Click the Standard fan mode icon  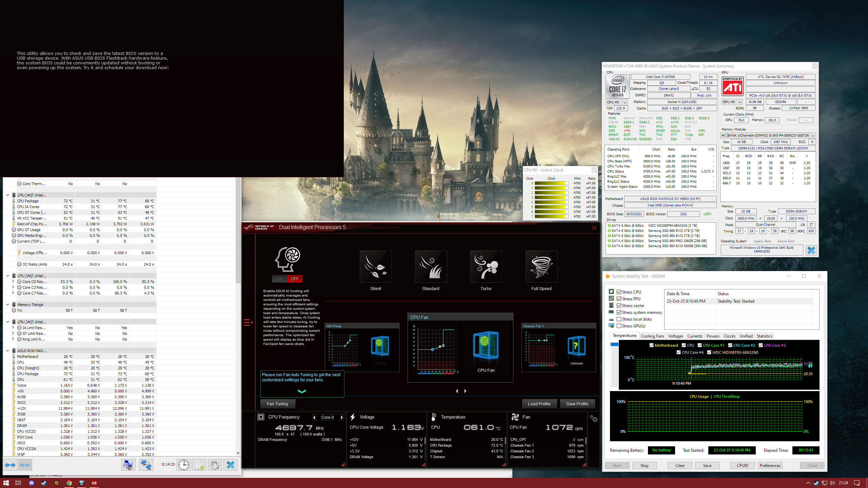click(431, 266)
